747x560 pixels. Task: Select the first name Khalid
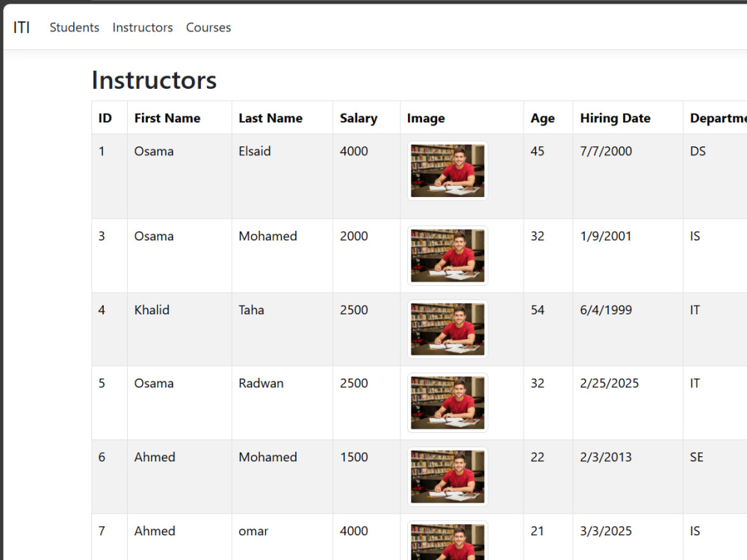click(x=152, y=310)
